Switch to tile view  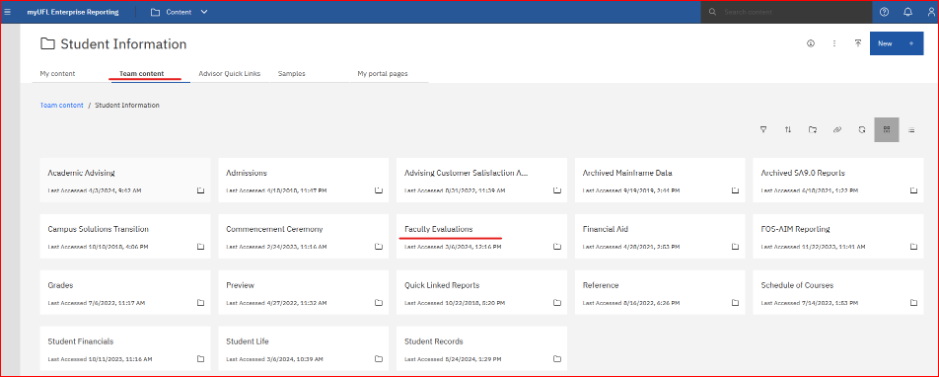tap(886, 129)
